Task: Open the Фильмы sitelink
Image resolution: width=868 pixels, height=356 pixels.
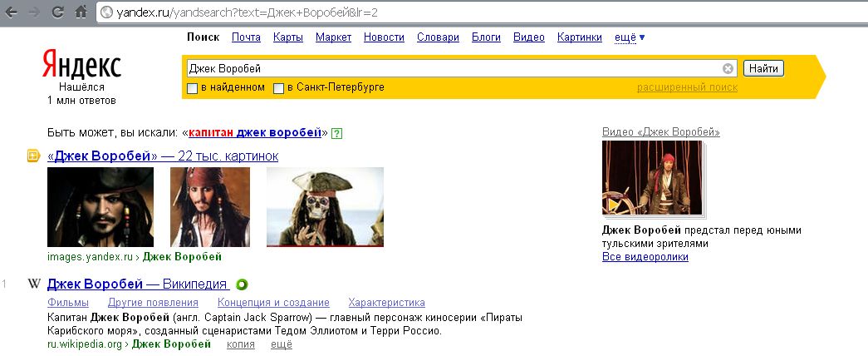Action: pyautogui.click(x=68, y=303)
